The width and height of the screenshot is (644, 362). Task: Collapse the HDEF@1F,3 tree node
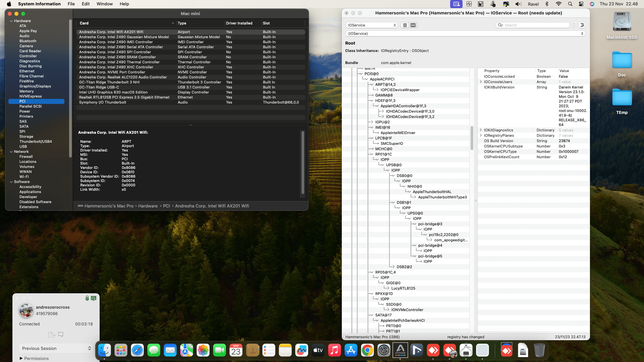point(372,101)
